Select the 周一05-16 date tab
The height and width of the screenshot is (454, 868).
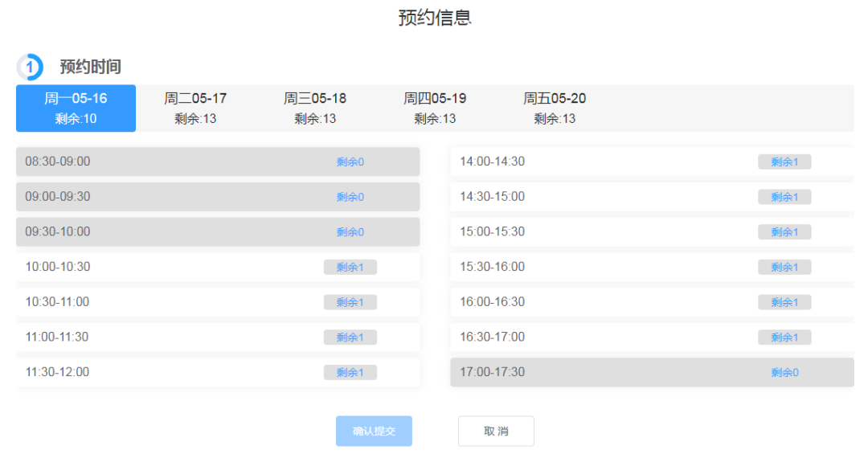pyautogui.click(x=76, y=108)
